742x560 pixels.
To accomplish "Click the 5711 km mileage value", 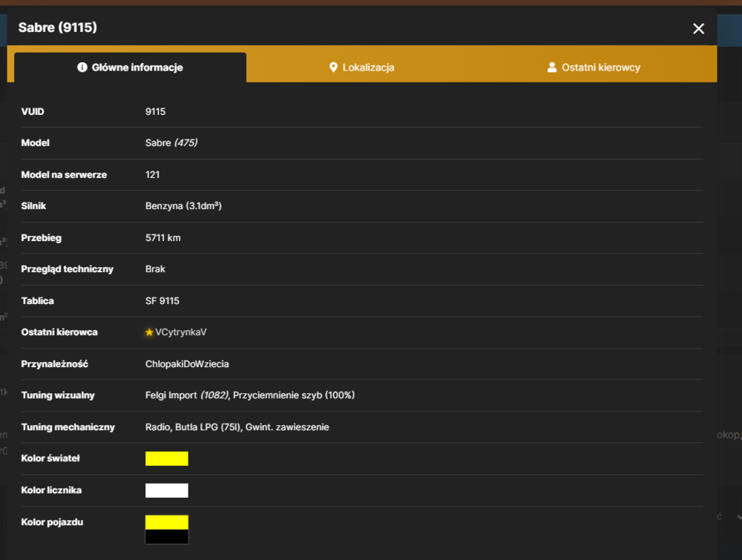I will [162, 238].
